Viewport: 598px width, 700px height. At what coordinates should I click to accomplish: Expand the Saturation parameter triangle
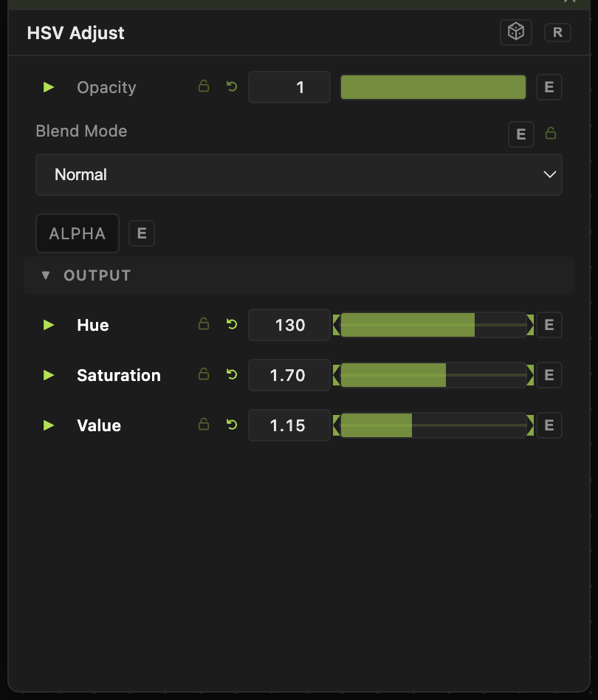pyautogui.click(x=49, y=375)
